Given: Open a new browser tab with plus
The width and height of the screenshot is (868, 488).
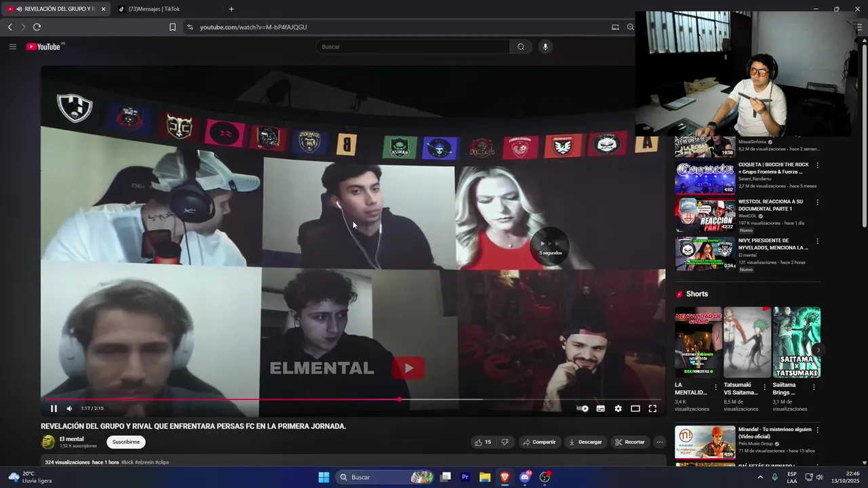Looking at the screenshot, I should [231, 9].
